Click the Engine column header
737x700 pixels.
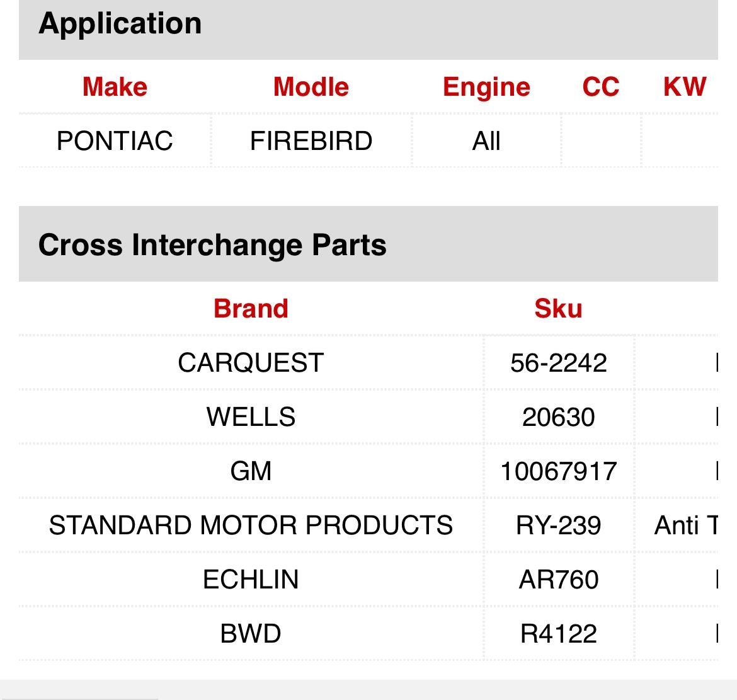click(x=486, y=87)
